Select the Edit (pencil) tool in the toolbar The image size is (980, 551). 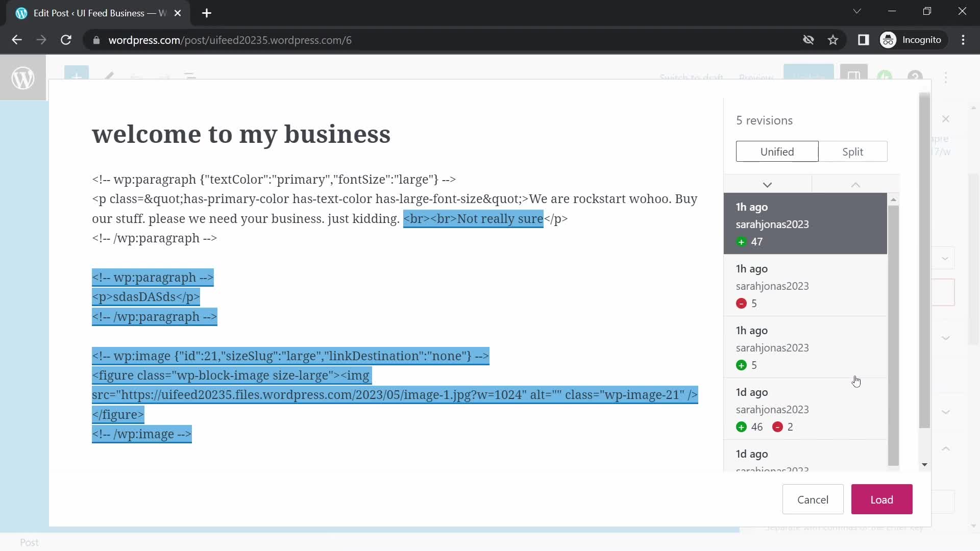pyautogui.click(x=109, y=77)
